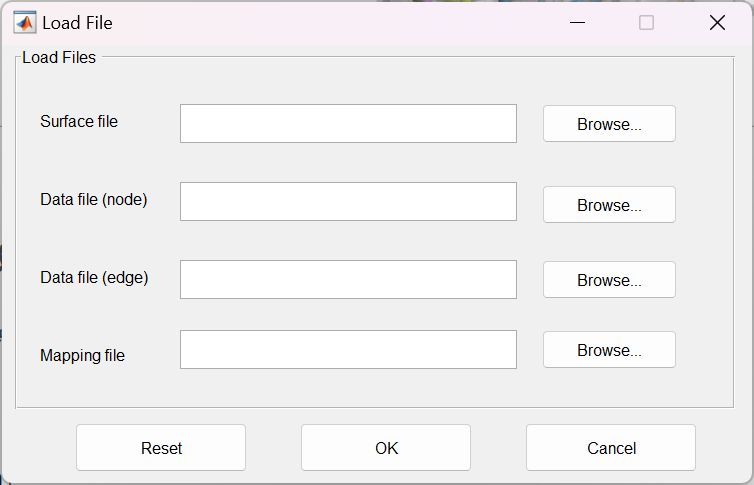
Task: Minimize the Load File dialog window
Action: [x=577, y=22]
